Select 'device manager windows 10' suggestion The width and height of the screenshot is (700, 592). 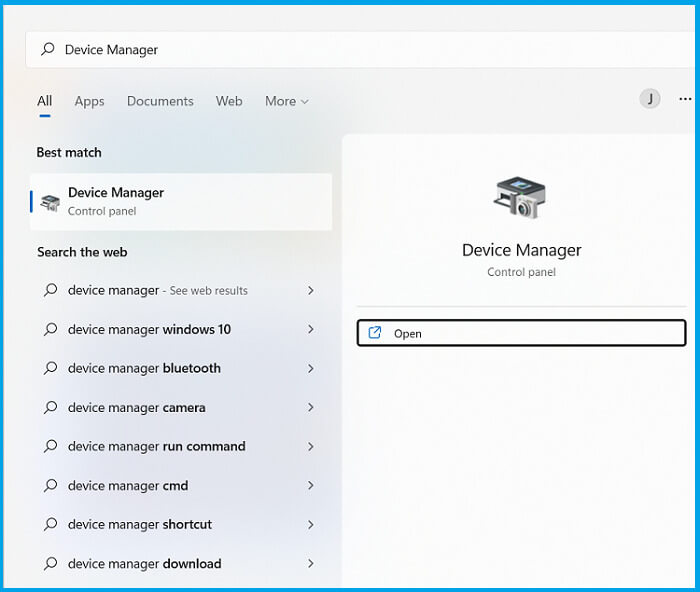point(179,329)
